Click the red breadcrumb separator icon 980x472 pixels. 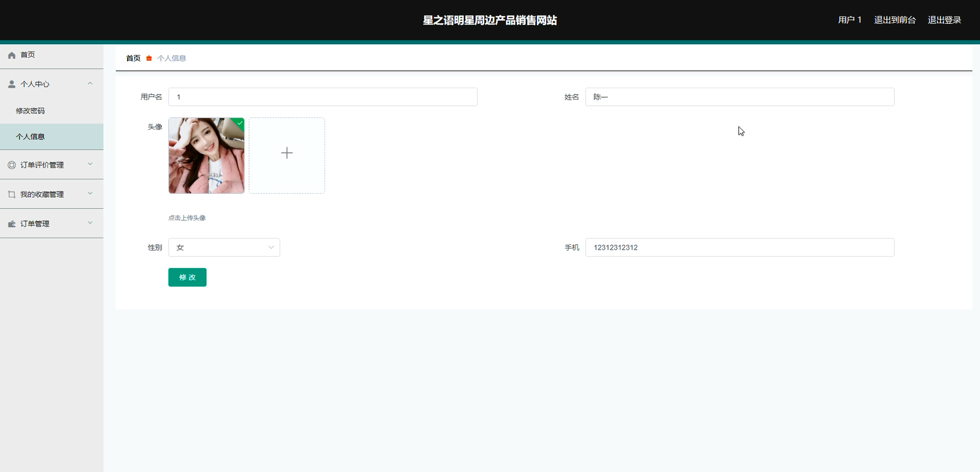pyautogui.click(x=149, y=58)
